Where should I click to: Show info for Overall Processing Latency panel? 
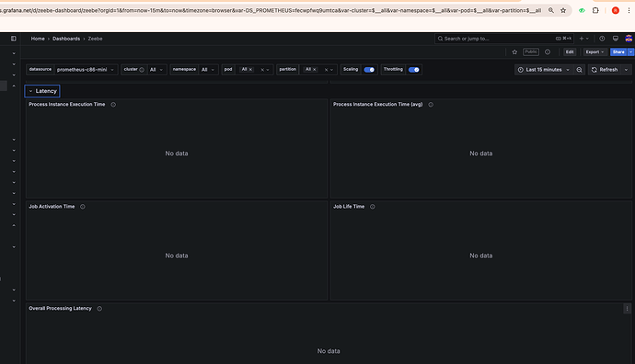click(99, 308)
